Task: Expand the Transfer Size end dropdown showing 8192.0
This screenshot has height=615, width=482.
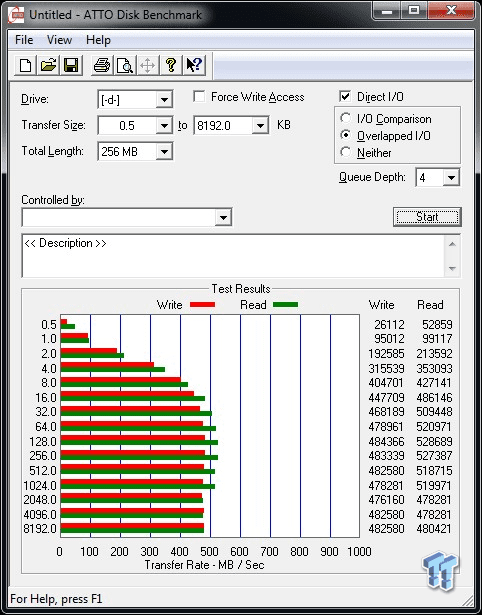Action: (x=260, y=126)
